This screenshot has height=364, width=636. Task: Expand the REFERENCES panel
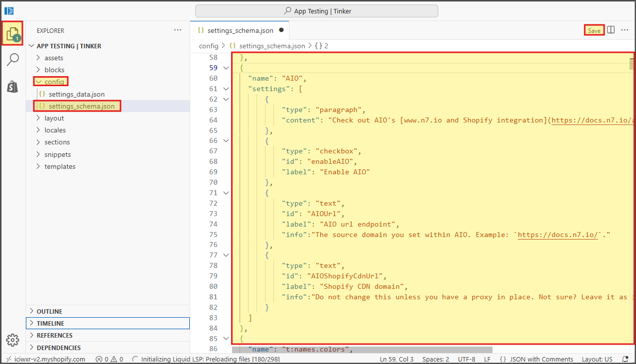pyautogui.click(x=108, y=335)
